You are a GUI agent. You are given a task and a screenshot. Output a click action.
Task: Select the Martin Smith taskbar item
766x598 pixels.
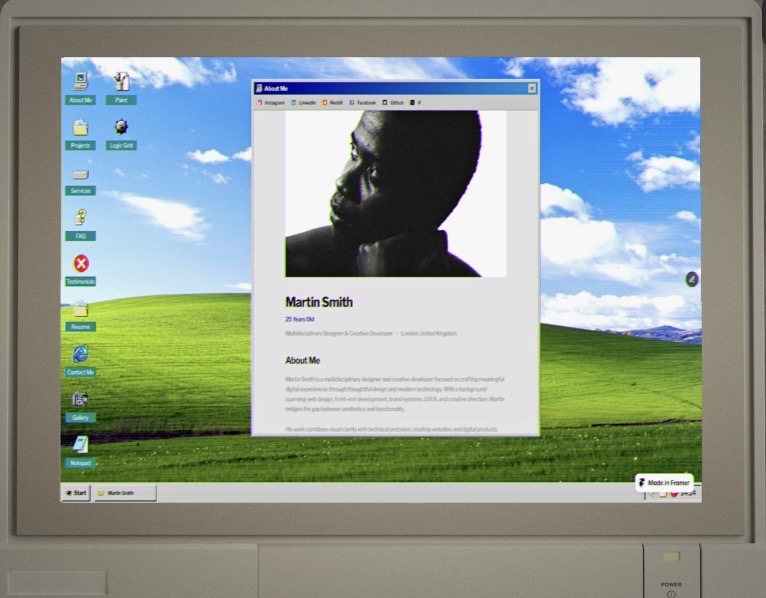coord(126,492)
